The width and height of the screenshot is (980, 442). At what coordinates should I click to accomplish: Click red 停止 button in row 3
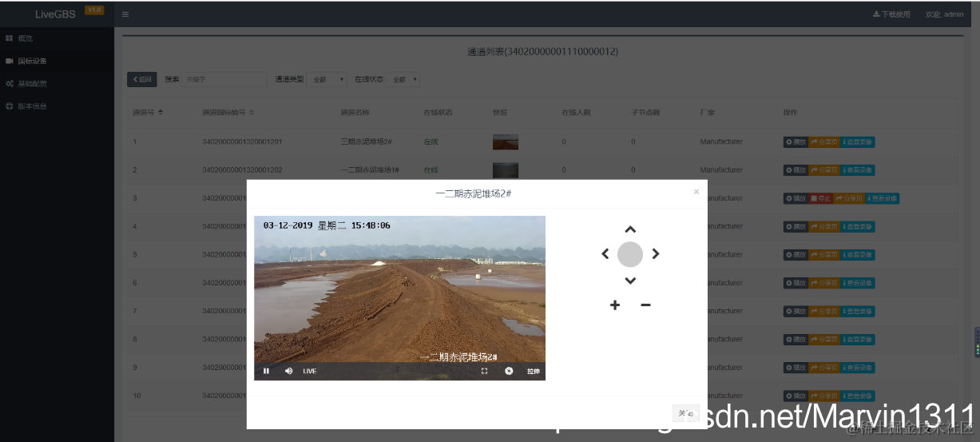[820, 198]
